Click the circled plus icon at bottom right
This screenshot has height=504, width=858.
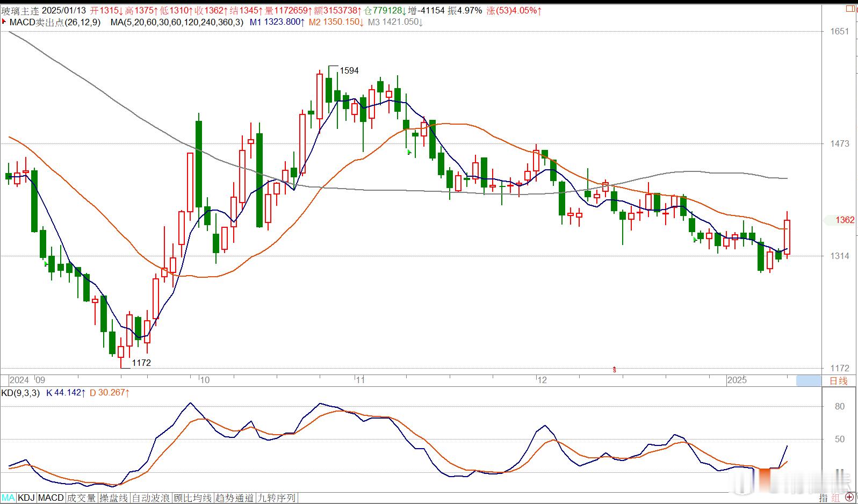[x=849, y=498]
